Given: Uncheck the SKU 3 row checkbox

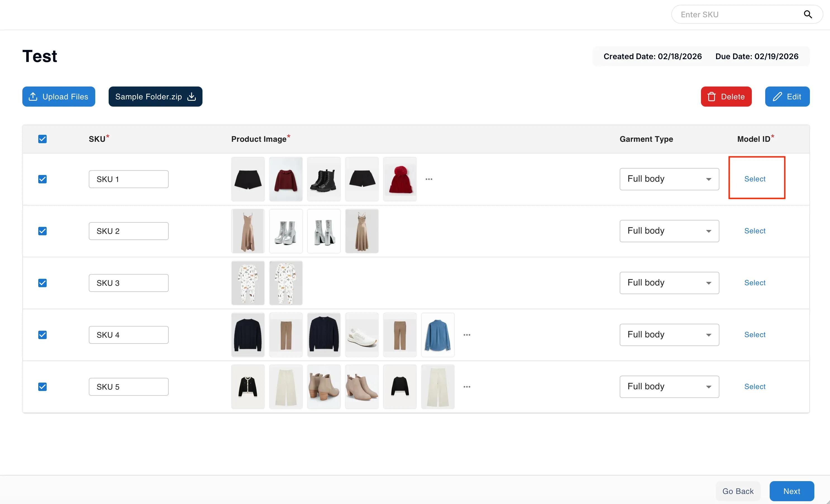Looking at the screenshot, I should [42, 283].
